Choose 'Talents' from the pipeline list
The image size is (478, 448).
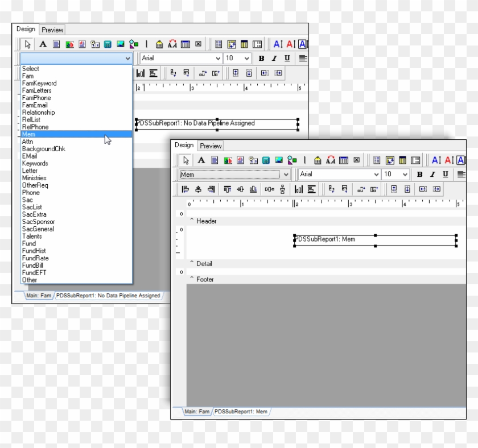(76, 237)
